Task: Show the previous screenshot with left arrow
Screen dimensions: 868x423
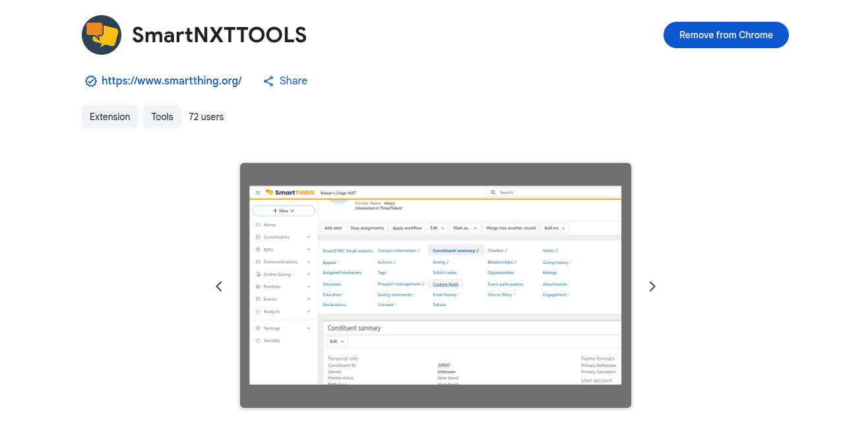Action: 219,286
